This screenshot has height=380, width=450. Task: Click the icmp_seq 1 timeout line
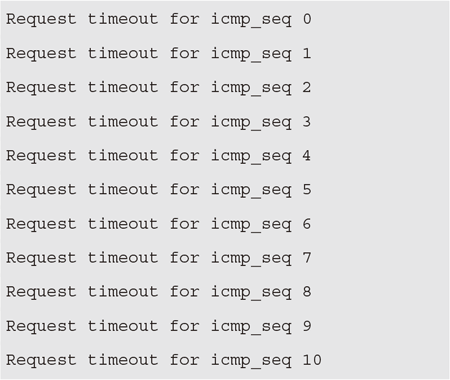pos(159,54)
